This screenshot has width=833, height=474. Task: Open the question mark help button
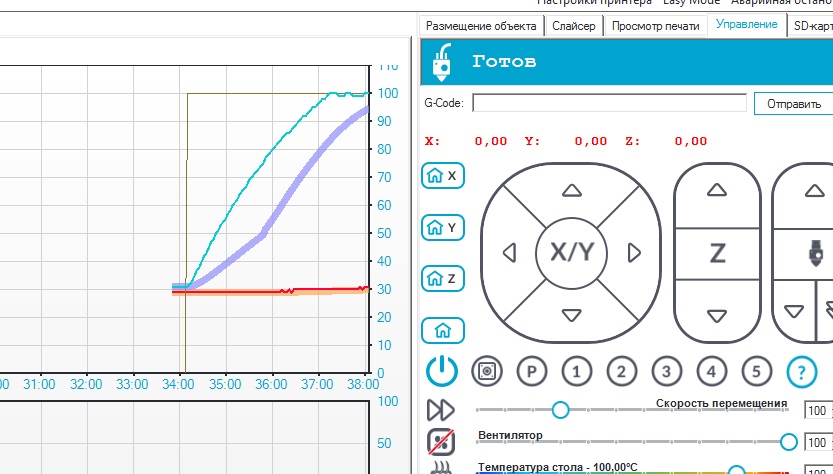point(802,371)
